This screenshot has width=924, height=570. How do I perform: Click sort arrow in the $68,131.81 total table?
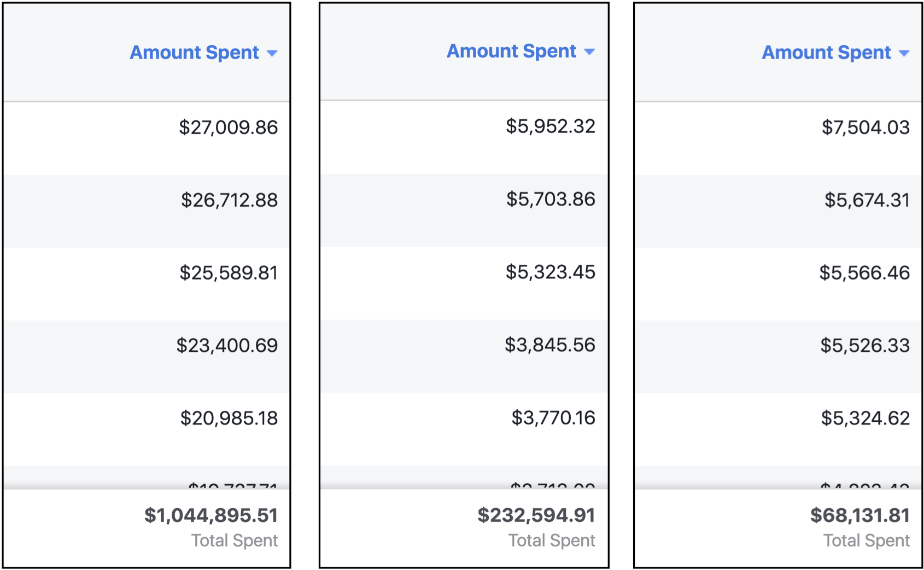(904, 53)
